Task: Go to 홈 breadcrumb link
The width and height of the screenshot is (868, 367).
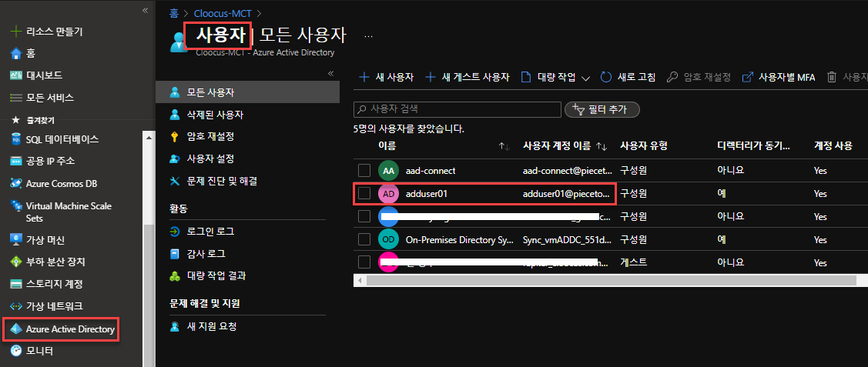Action: click(174, 13)
